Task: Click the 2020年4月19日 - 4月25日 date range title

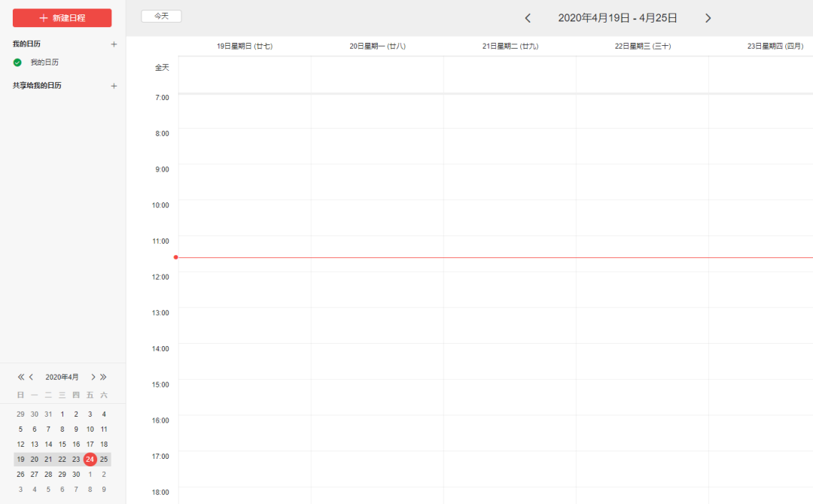Action: tap(617, 18)
